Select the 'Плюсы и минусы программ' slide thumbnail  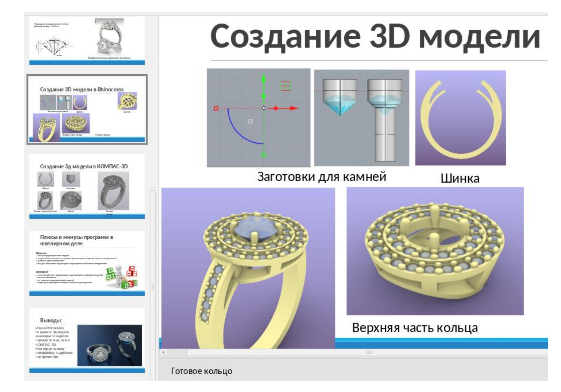point(87,263)
